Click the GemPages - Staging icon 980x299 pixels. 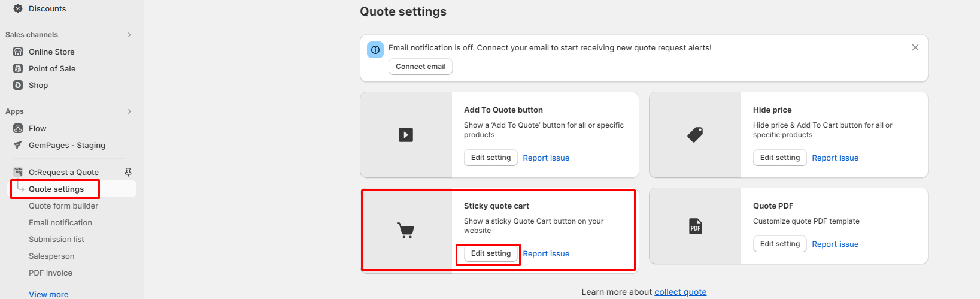[x=18, y=145]
